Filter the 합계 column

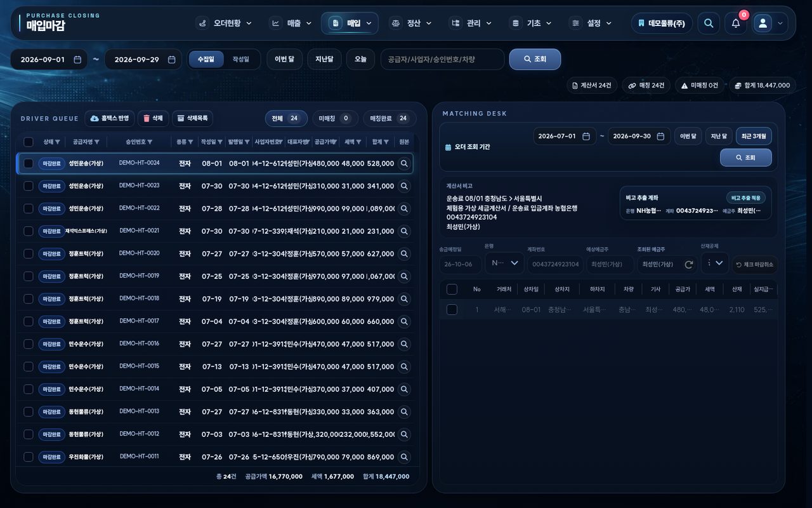coord(386,142)
